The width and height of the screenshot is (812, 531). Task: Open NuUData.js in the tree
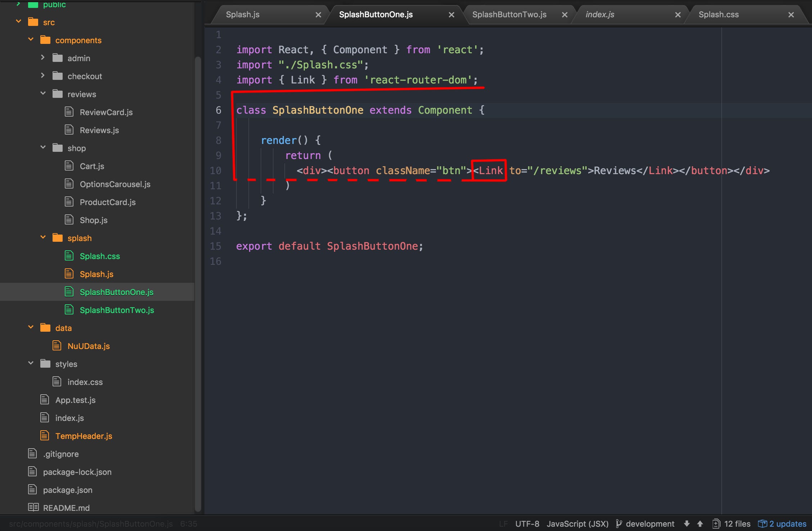[x=89, y=346]
